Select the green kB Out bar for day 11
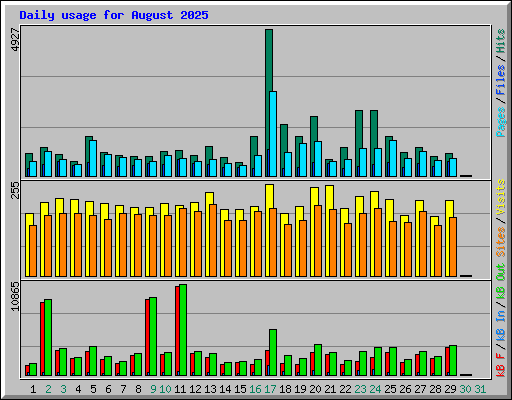512x400 pixels. tap(183, 330)
